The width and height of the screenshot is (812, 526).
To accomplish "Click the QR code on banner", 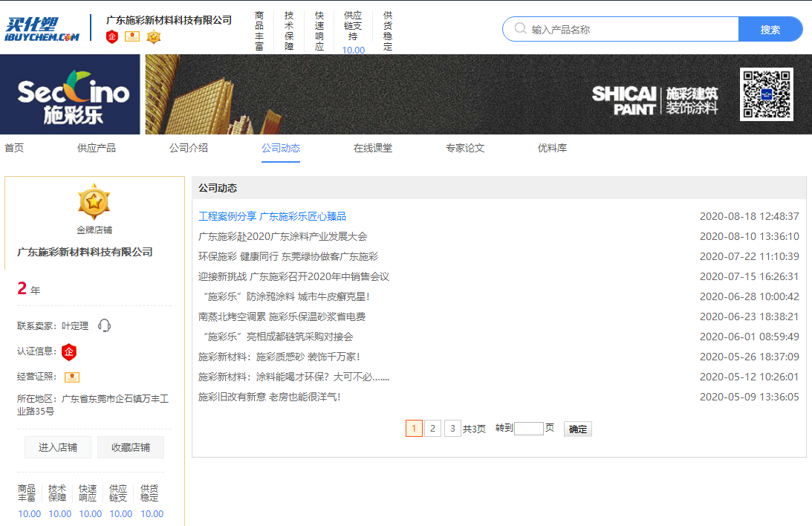I will 767,94.
